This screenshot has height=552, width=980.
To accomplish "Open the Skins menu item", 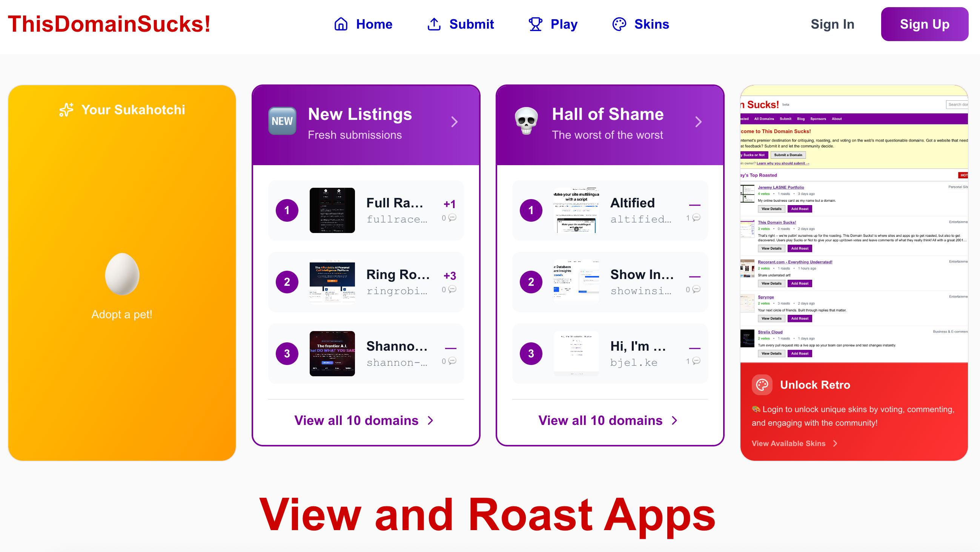I will [641, 24].
